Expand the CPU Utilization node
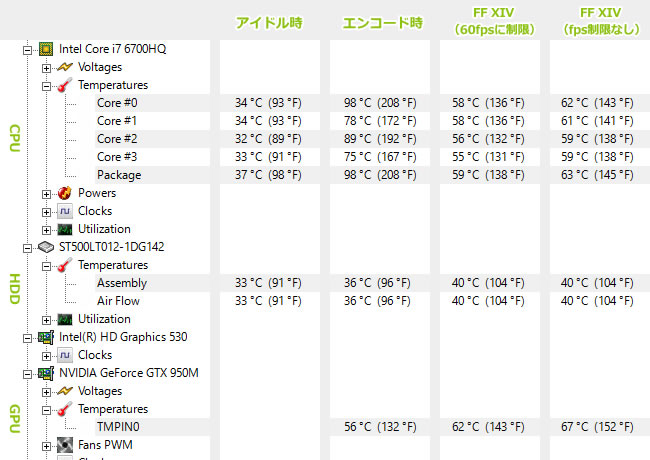Screen dimensions: 650x460 click(x=46, y=230)
